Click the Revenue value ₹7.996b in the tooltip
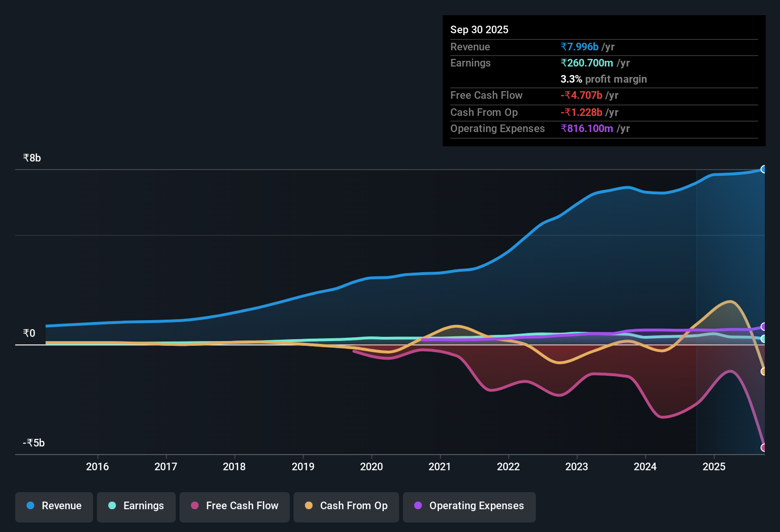 point(580,47)
